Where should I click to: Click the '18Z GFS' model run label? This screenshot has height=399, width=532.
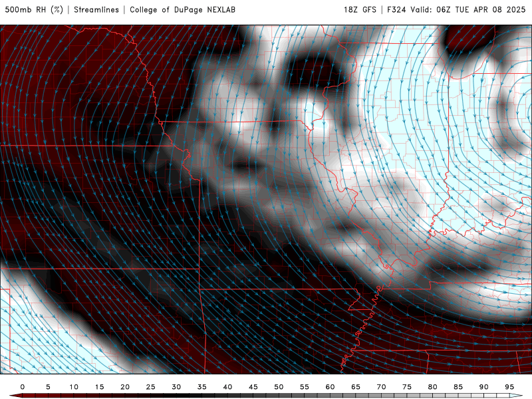360,9
